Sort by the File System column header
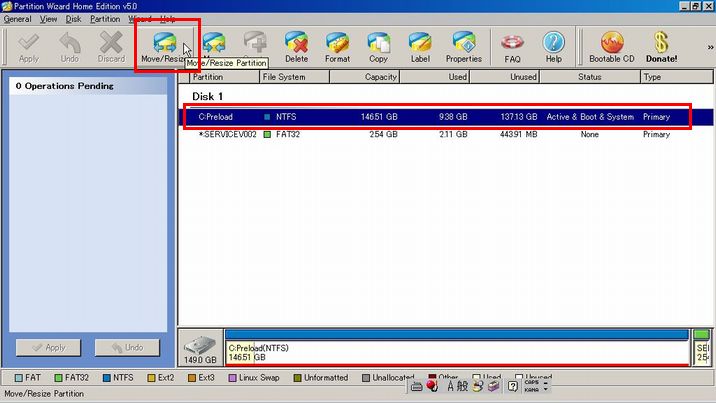The image size is (716, 403). click(295, 77)
